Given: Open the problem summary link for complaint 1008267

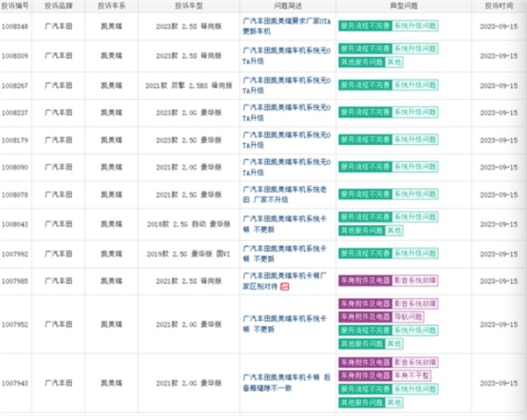Looking at the screenshot, I should tap(286, 85).
